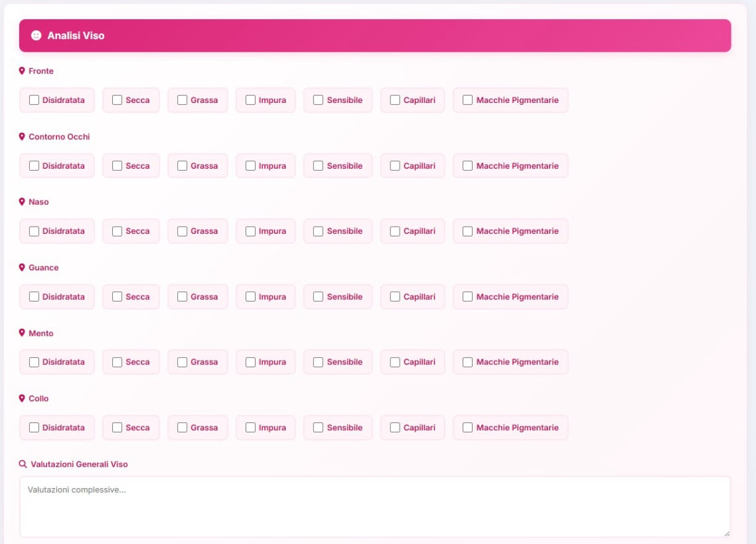The image size is (756, 544).
Task: Grab the text area resize handle
Action: click(x=726, y=533)
